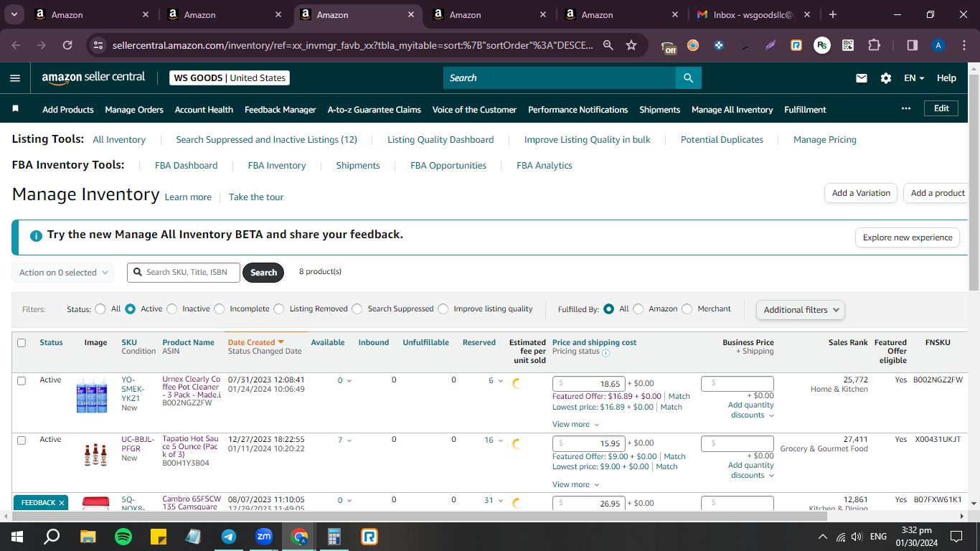Image resolution: width=980 pixels, height=551 pixels.
Task: Click the Take the tour link
Action: 256,197
